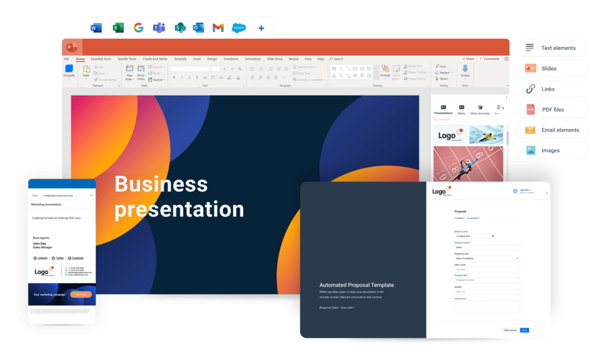Switch to the Slide Show tab

[275, 59]
